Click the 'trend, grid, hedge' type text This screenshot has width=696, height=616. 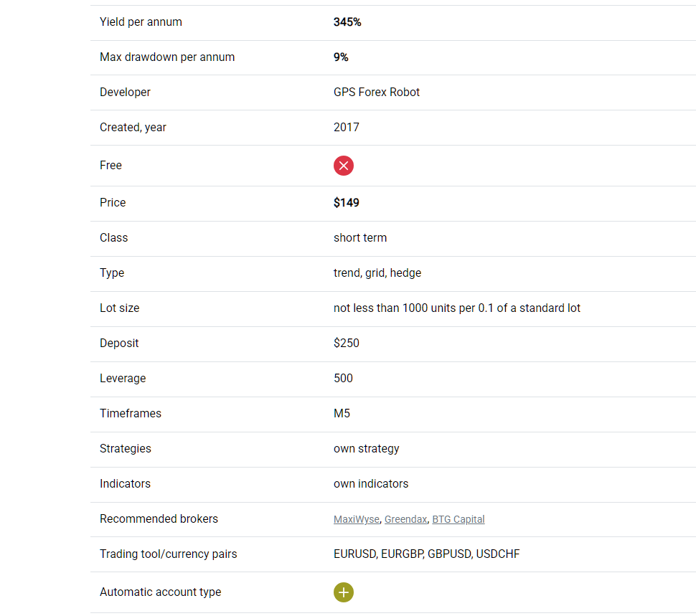pos(377,273)
